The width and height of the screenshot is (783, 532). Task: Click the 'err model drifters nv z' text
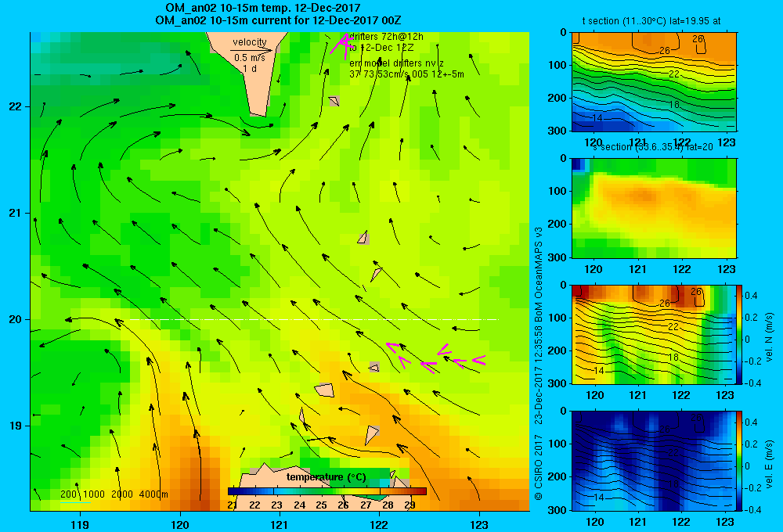[x=396, y=63]
